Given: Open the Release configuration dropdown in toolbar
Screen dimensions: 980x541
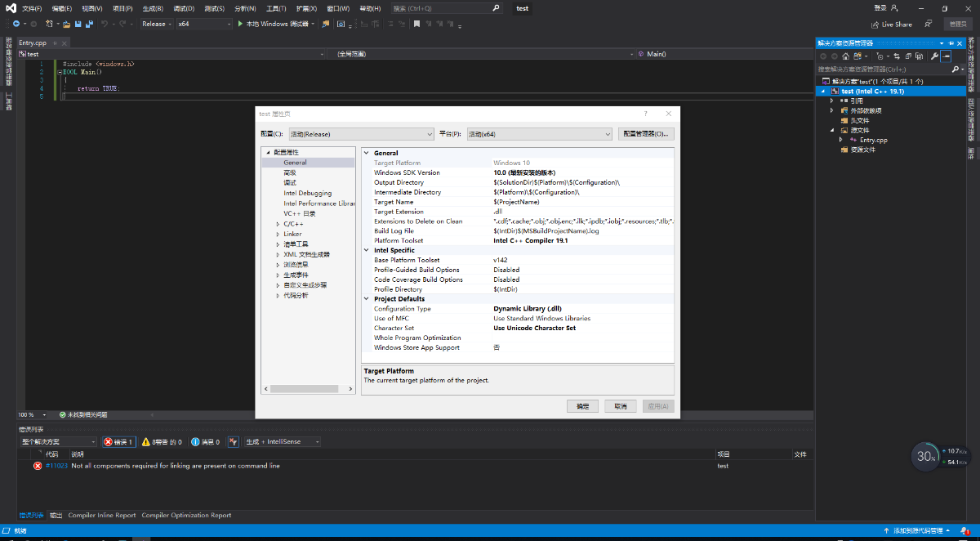Looking at the screenshot, I should (x=155, y=24).
